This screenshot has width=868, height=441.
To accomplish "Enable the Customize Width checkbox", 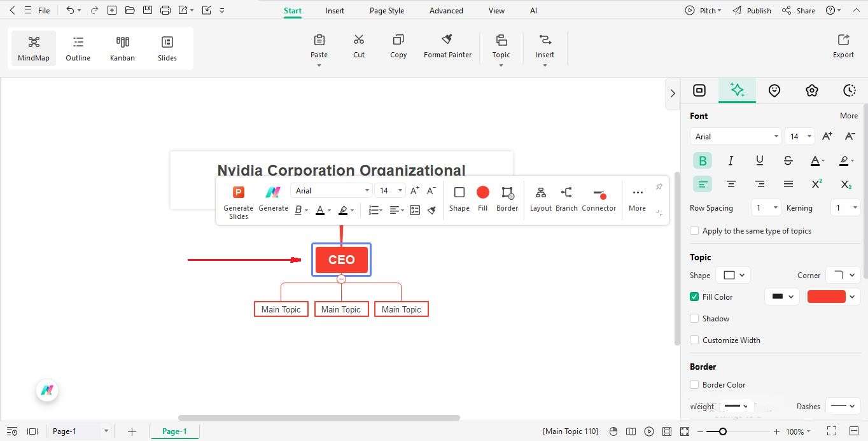I will [694, 340].
